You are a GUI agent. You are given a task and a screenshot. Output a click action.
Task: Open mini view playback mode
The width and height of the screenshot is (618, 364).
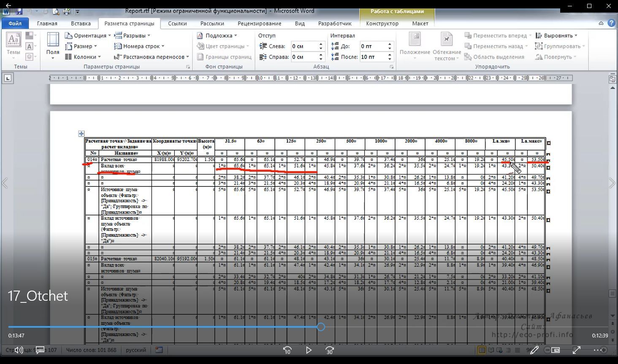click(556, 350)
